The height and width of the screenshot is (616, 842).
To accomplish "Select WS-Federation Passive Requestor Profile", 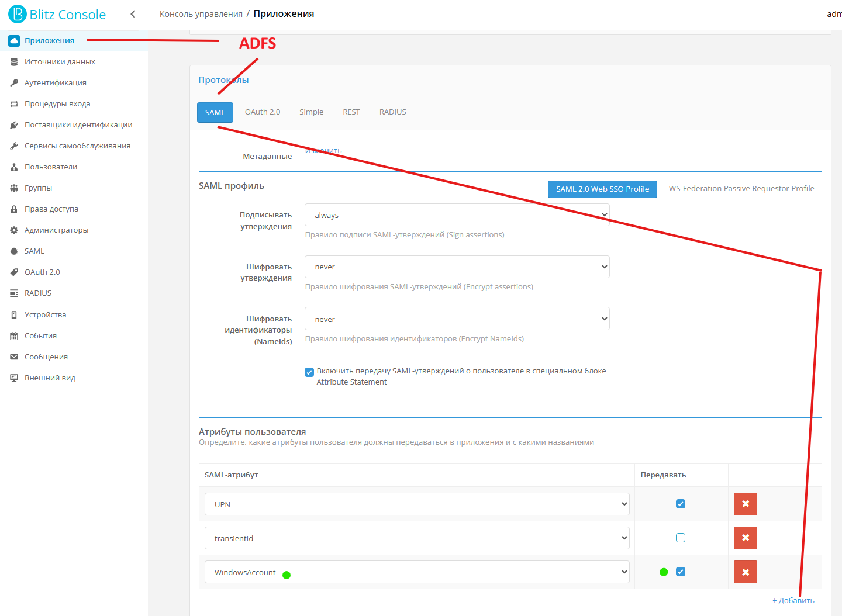I will pyautogui.click(x=741, y=189).
